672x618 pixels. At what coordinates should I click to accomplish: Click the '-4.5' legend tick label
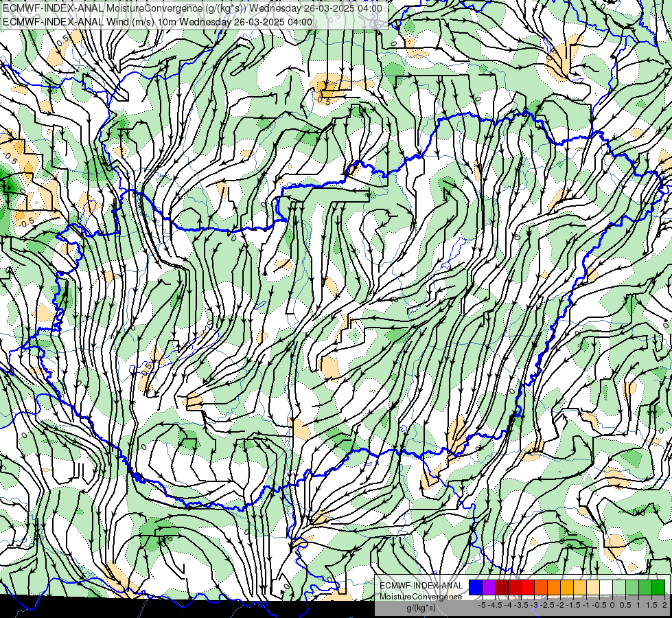tap(495, 605)
